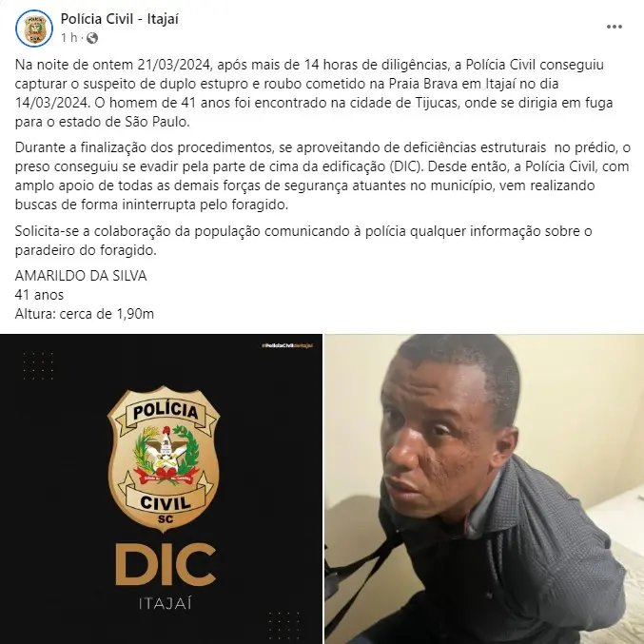Screen dimensions: 644x644
Task: Open the DIC Itajaí logo image
Action: point(161,489)
